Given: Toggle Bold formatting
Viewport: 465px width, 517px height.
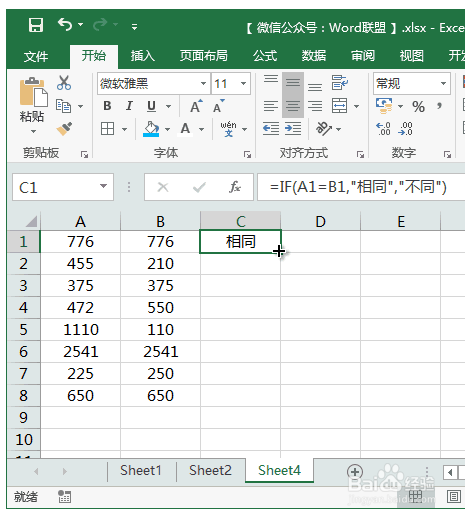Looking at the screenshot, I should [x=107, y=106].
